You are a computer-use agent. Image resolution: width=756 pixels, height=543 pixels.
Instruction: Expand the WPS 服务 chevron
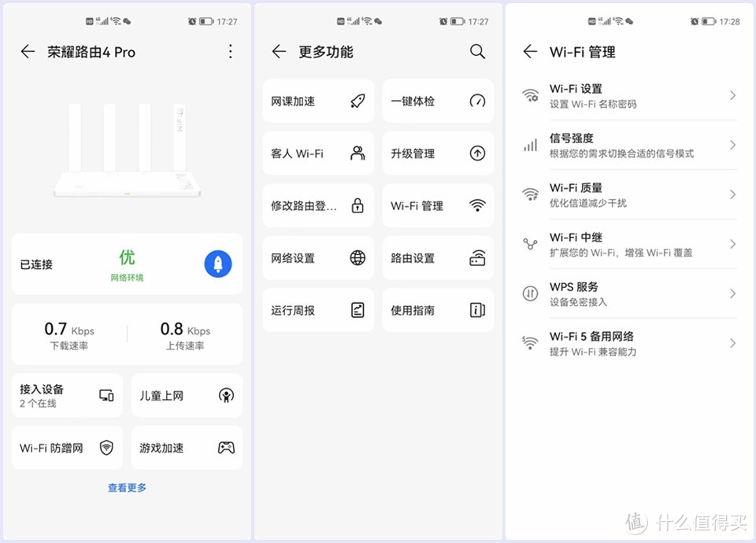[x=731, y=294]
